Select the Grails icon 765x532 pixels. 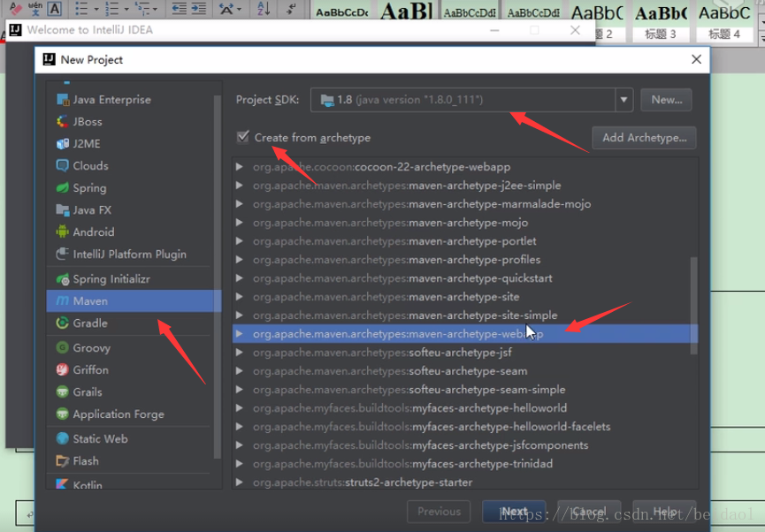tap(63, 391)
